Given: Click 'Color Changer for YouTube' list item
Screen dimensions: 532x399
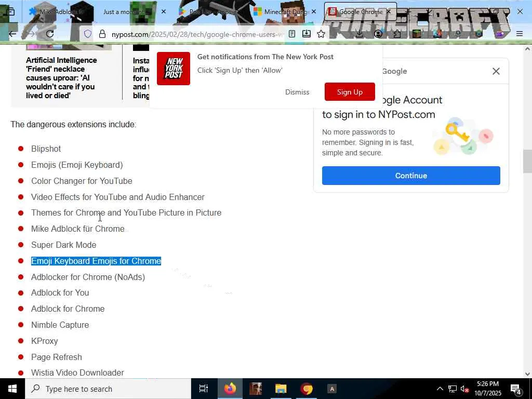Looking at the screenshot, I should [x=82, y=181].
